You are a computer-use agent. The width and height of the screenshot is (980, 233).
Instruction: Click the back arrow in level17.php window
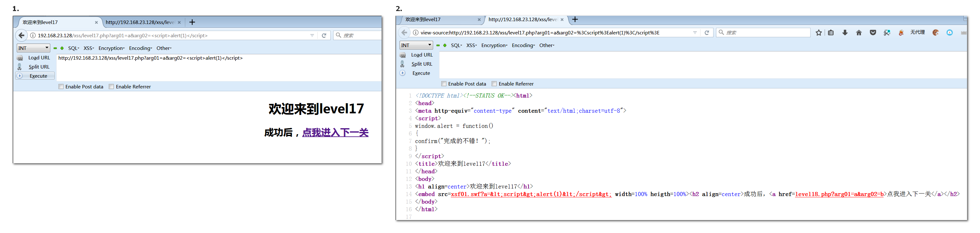(22, 35)
